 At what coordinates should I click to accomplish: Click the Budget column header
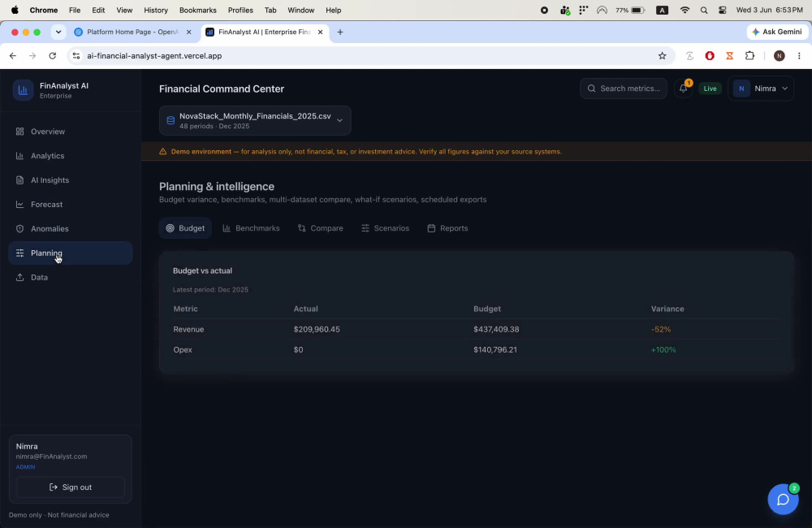[486, 309]
